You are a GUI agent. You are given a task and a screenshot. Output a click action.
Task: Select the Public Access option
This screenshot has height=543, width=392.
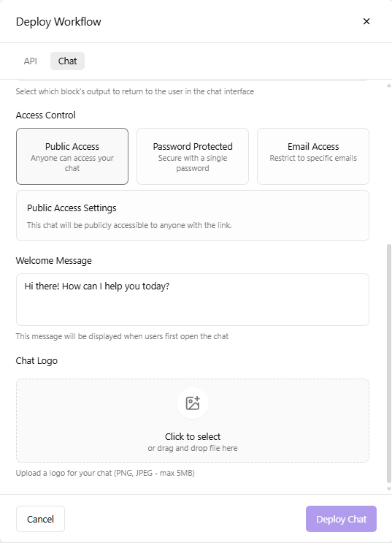click(x=72, y=156)
